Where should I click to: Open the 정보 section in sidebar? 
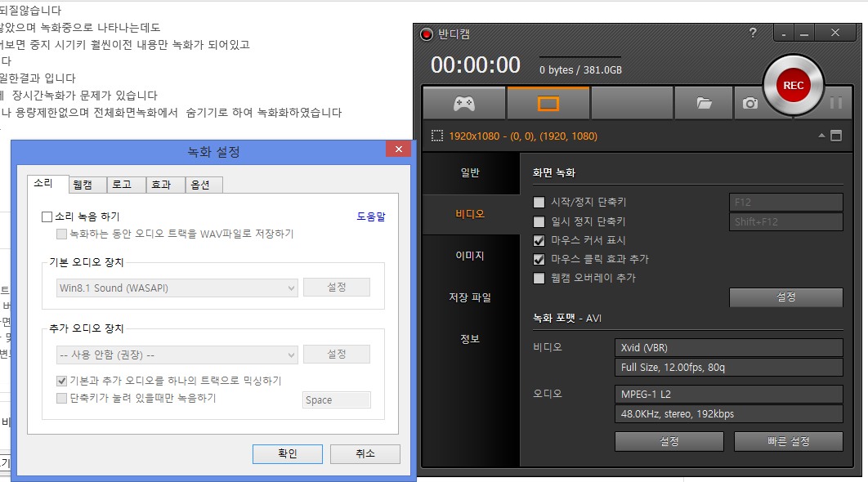pos(471,339)
